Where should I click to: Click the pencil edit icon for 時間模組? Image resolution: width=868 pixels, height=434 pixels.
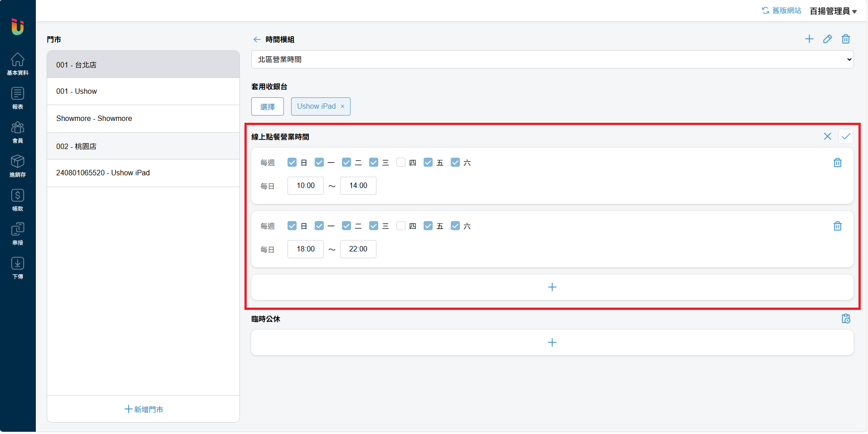pos(828,39)
